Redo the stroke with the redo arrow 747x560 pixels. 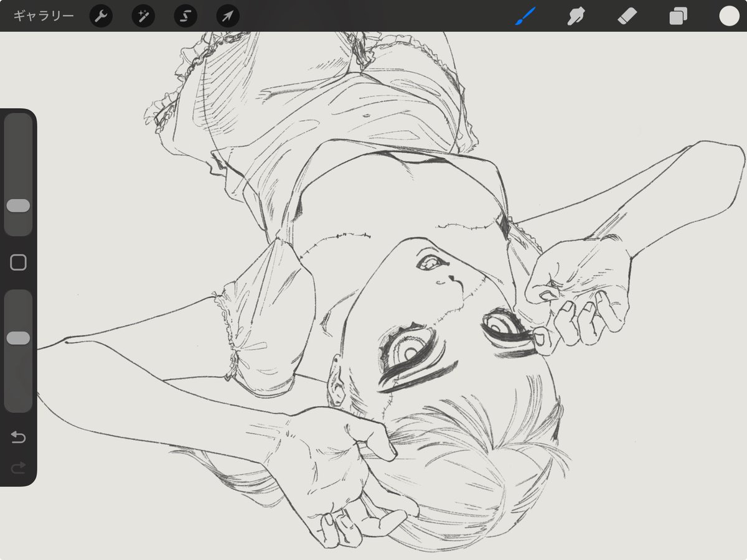coord(18,467)
